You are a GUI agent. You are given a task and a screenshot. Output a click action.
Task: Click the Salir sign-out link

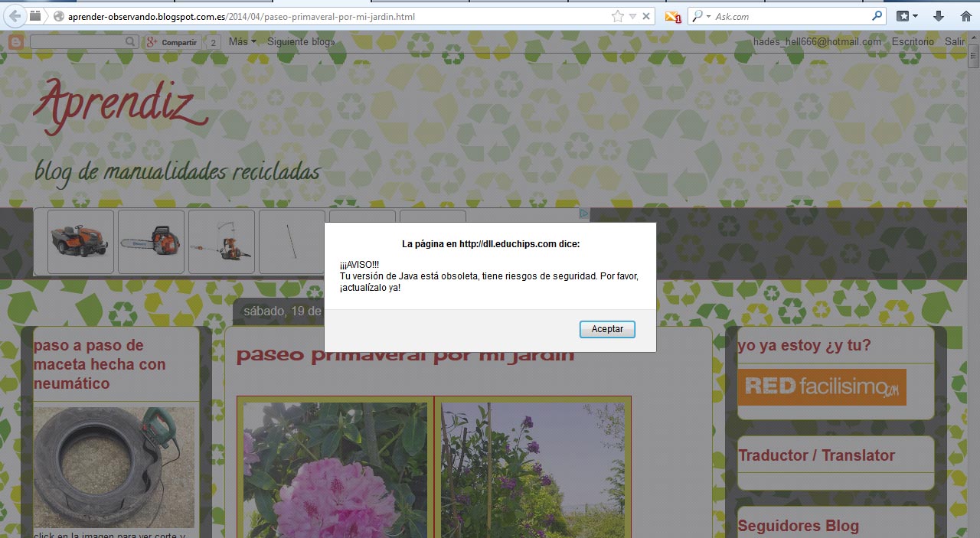(x=955, y=42)
